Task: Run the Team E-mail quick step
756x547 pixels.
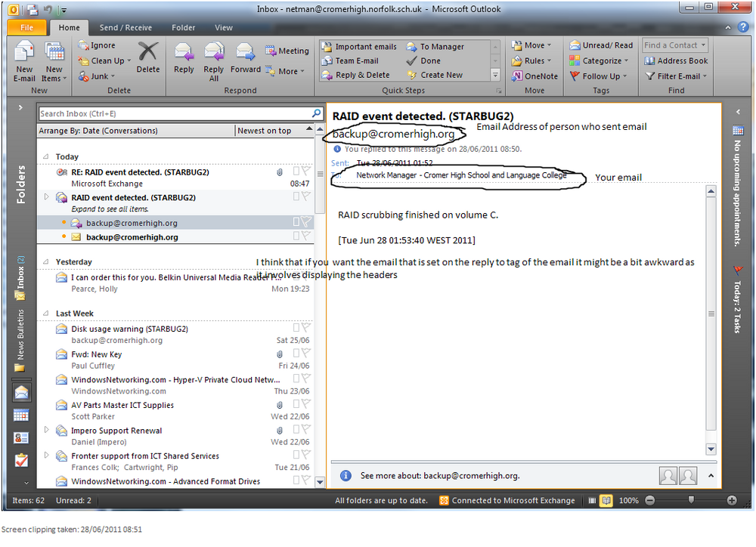Action: point(350,60)
